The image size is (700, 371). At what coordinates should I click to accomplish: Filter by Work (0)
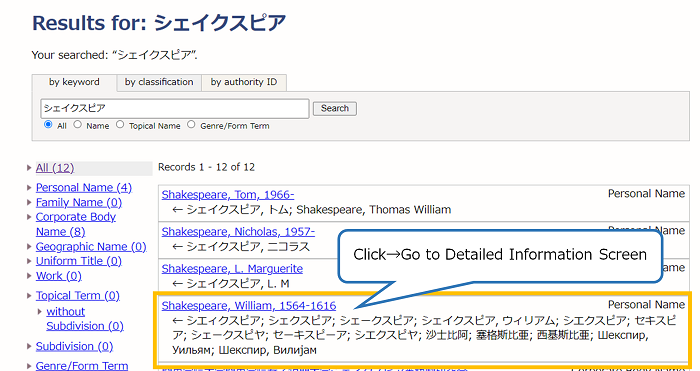tap(58, 276)
